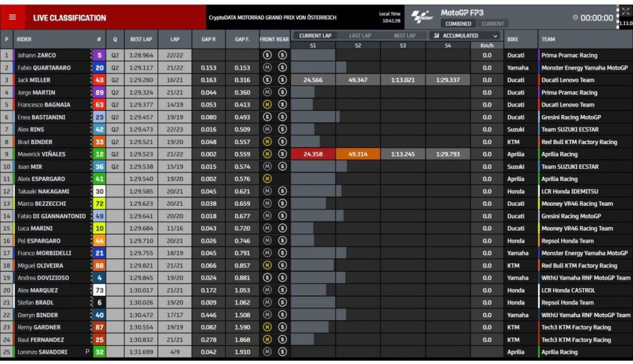
Task: Click Zarco's front soft tyre icon
Action: pos(267,55)
